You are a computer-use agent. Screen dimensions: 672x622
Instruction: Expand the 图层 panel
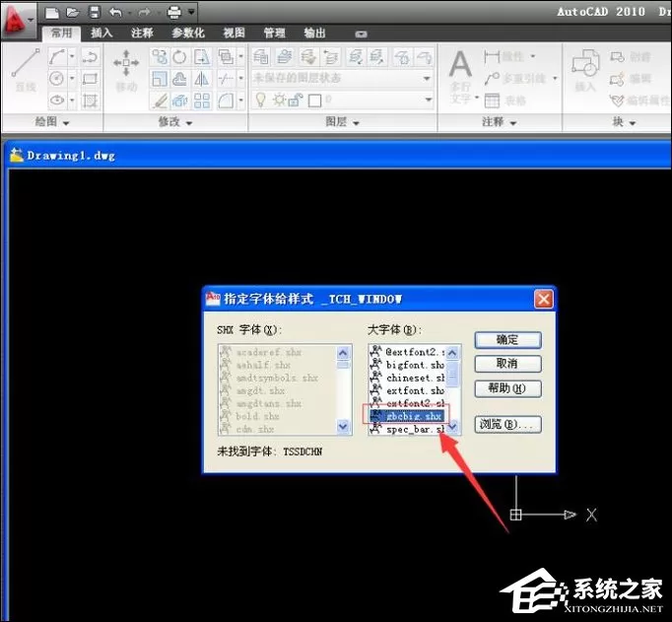tap(342, 122)
